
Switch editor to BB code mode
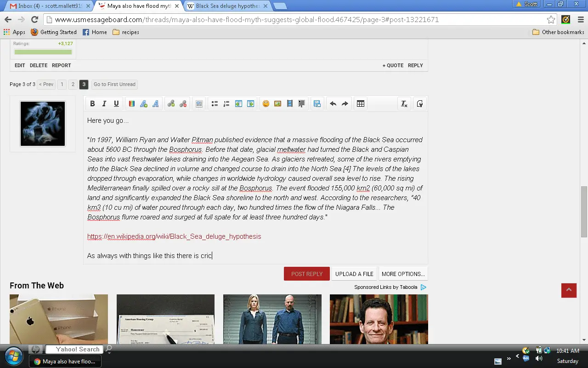click(420, 104)
